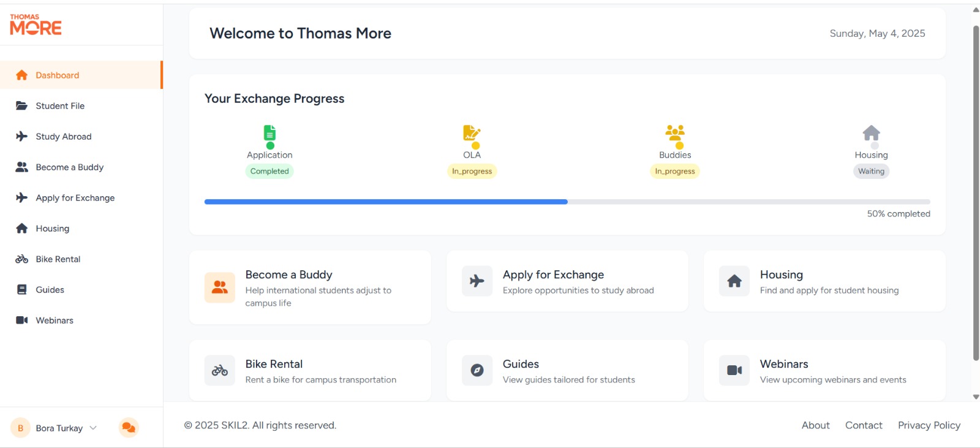The image size is (980, 448).
Task: Open the Housing card title
Action: [781, 275]
